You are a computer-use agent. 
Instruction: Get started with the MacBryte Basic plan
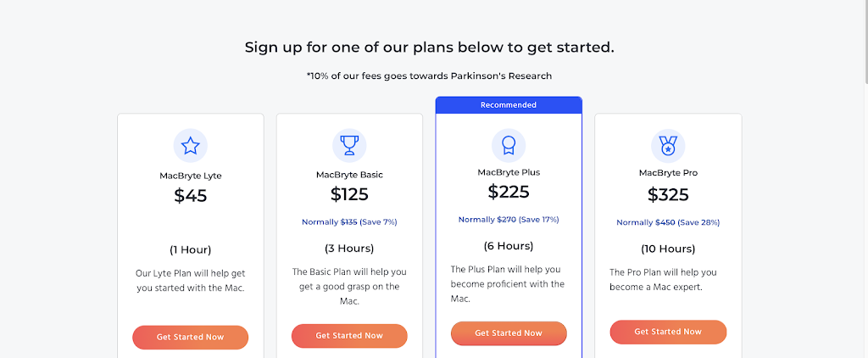point(349,336)
